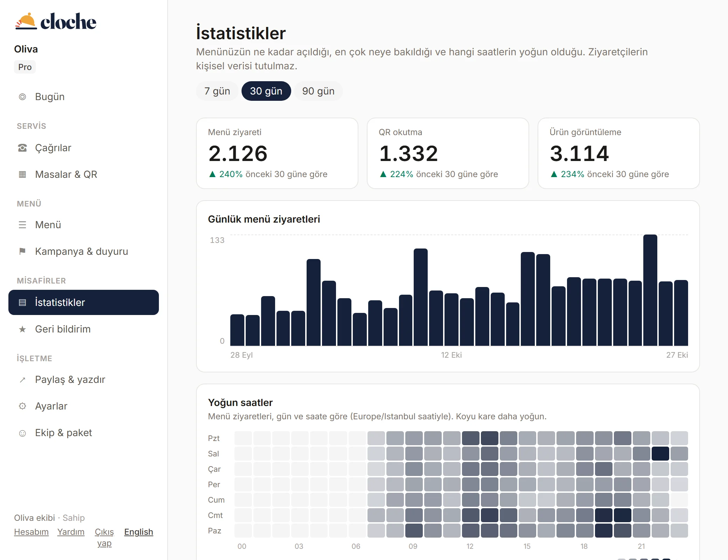Click the Ekip & paket smiley icon
The width and height of the screenshot is (728, 560).
[22, 433]
